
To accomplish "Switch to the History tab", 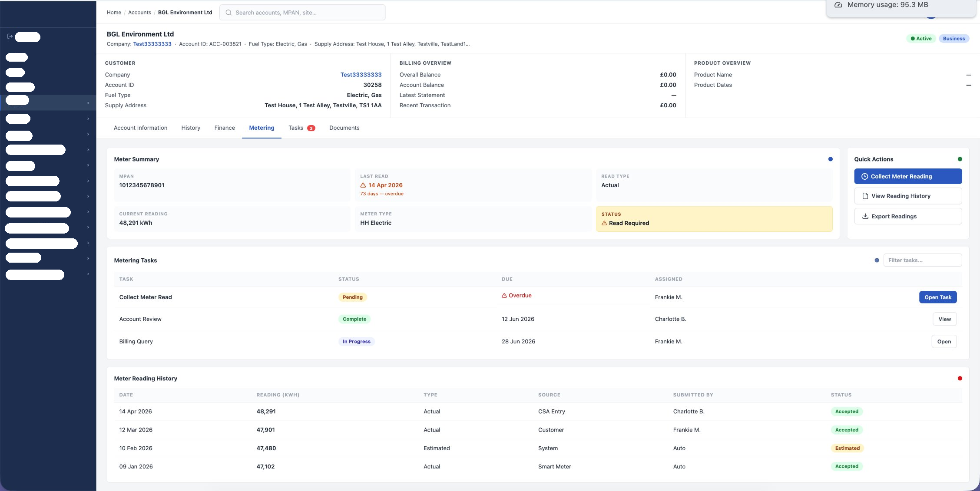I will [191, 128].
